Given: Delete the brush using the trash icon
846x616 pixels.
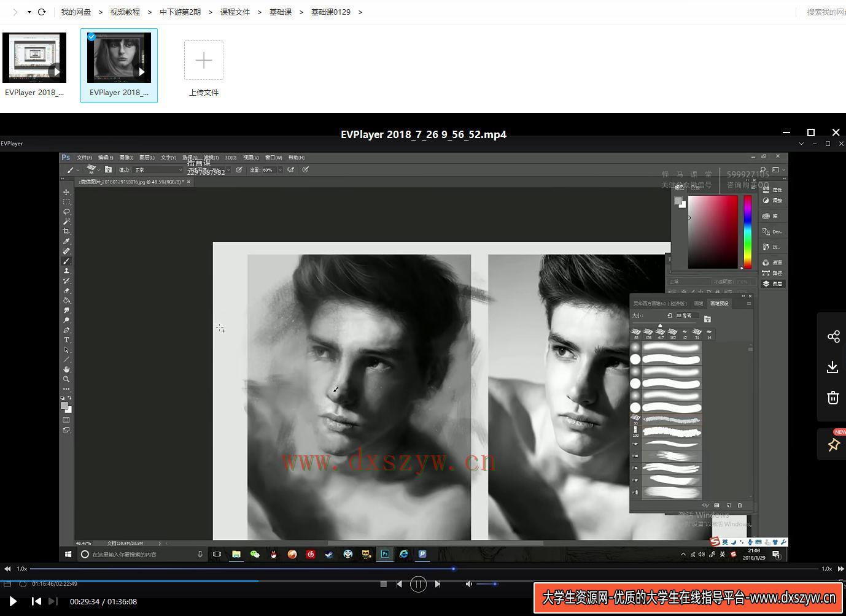Looking at the screenshot, I should 740,506.
